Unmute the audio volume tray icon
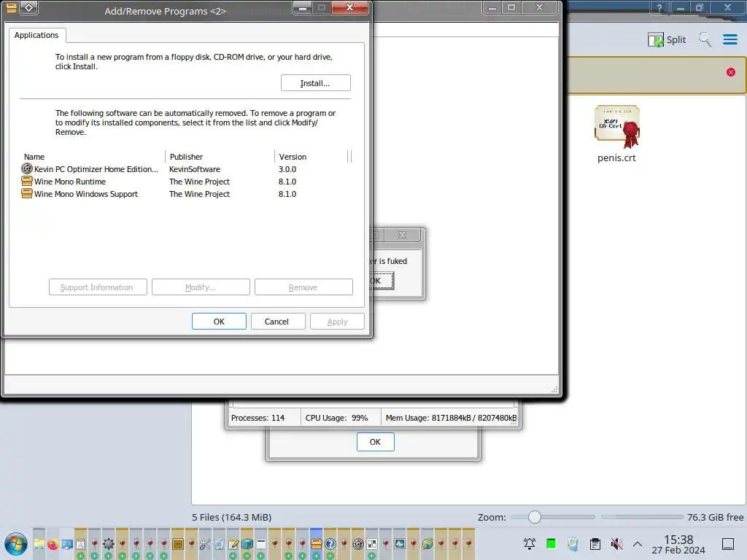The image size is (747, 560). (617, 543)
